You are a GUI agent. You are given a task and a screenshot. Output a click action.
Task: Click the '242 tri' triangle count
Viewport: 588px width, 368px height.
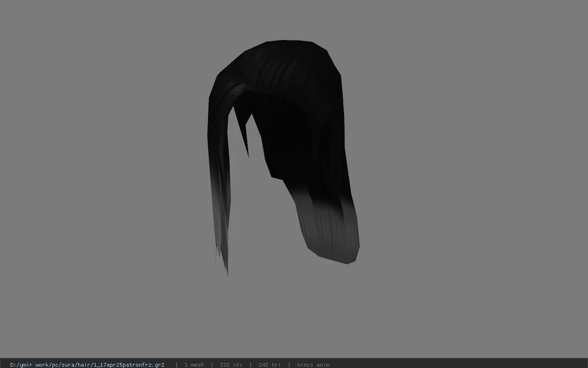[x=269, y=365]
